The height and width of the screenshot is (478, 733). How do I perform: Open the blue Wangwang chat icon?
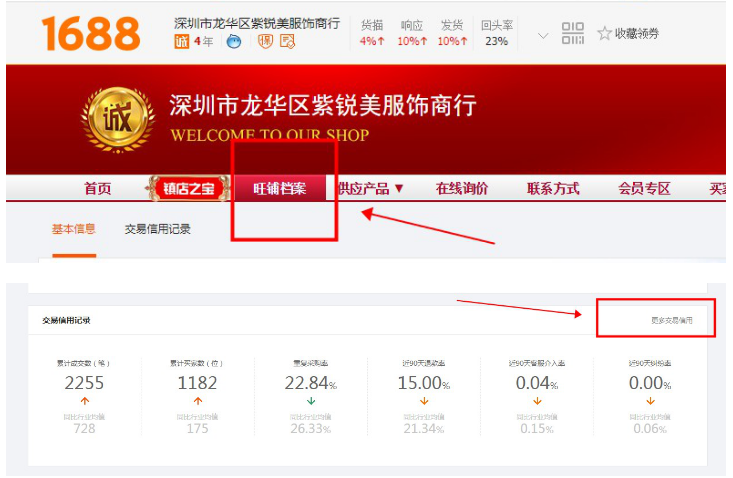coord(234,42)
